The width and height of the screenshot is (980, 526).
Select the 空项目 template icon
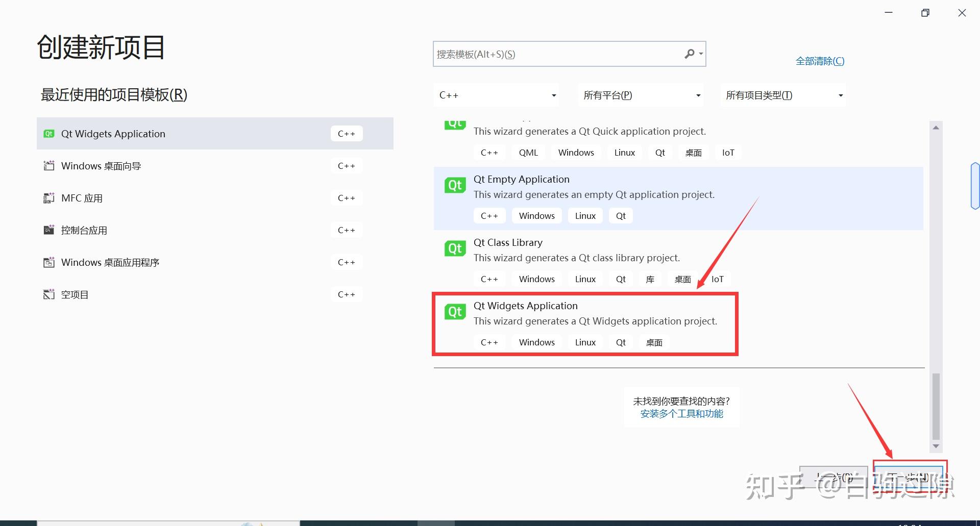[x=48, y=294]
